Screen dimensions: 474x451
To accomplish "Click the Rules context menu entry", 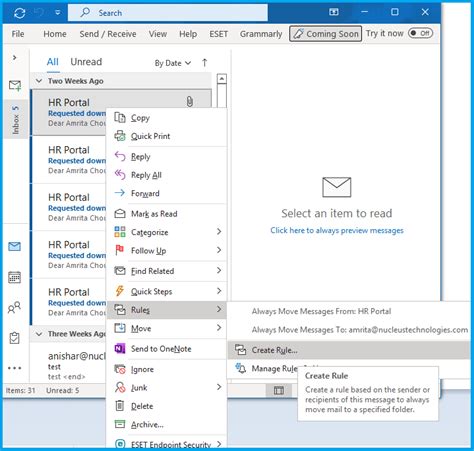I will coord(166,310).
